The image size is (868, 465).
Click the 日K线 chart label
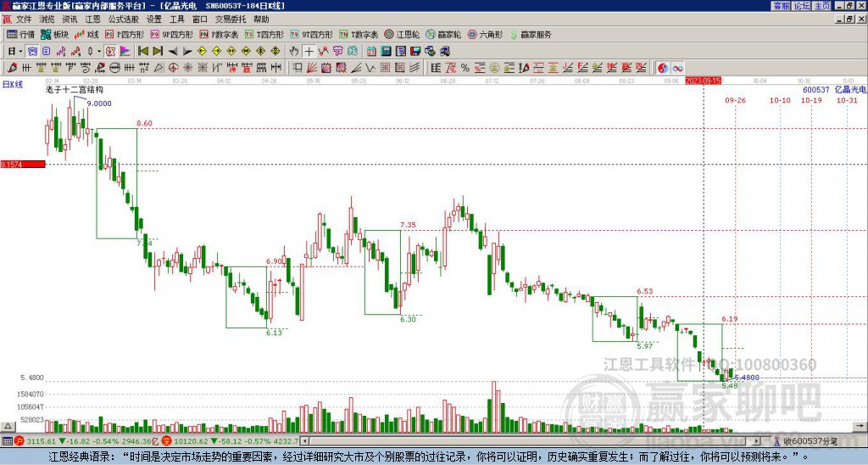(x=13, y=85)
